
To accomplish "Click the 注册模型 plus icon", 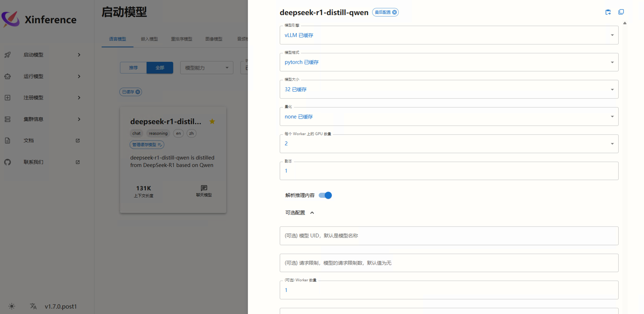I will 7,97.
